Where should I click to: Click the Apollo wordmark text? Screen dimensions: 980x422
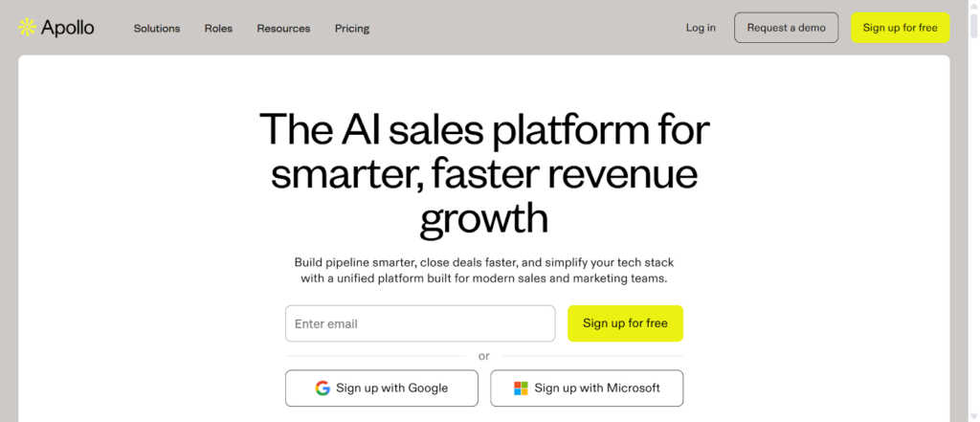coord(68,28)
